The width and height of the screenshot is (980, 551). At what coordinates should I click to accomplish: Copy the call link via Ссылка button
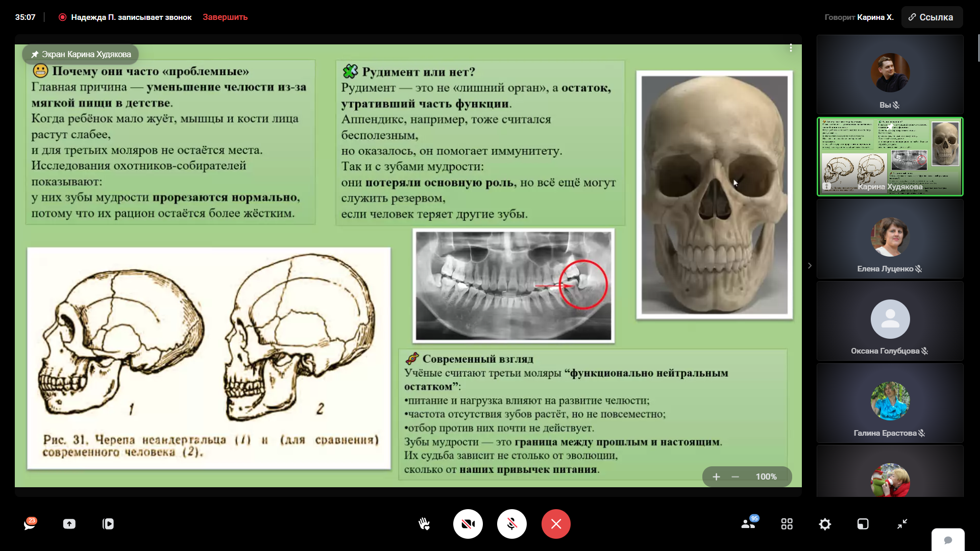[932, 17]
